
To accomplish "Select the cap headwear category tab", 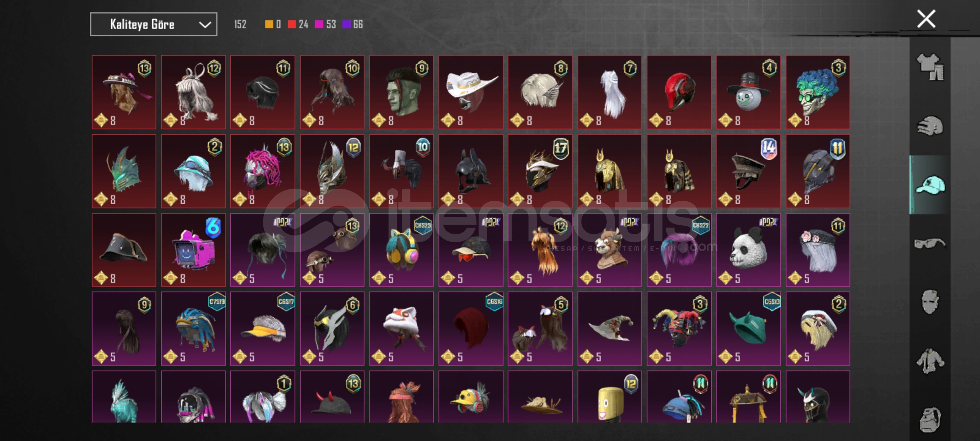I will click(930, 185).
